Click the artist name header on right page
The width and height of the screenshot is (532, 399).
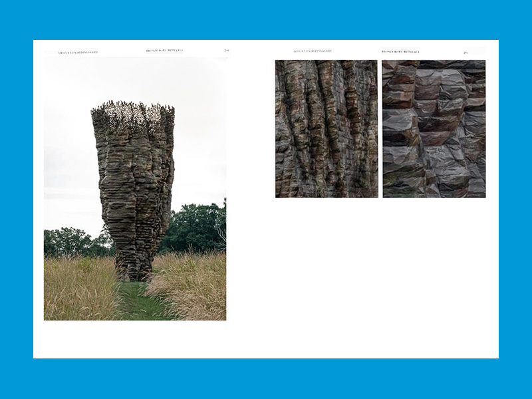[313, 51]
